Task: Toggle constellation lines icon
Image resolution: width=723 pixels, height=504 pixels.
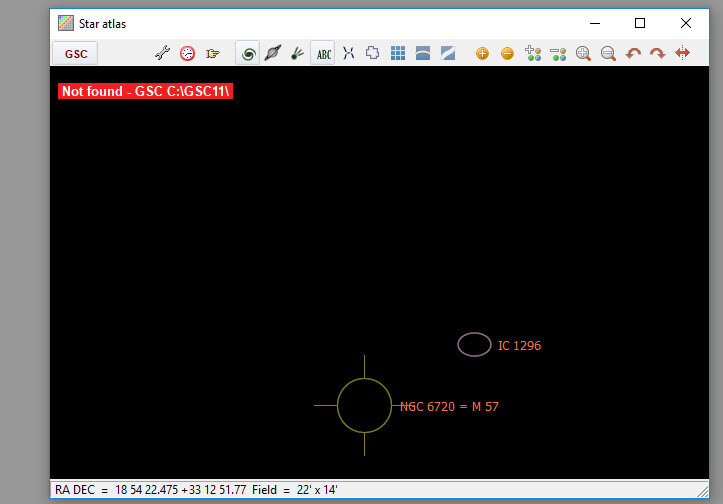Action: (x=349, y=53)
